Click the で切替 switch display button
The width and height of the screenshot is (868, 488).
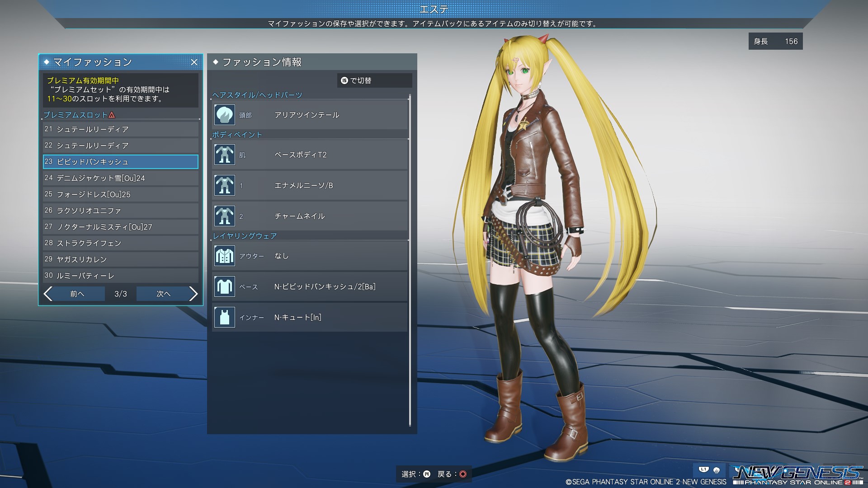pos(374,80)
